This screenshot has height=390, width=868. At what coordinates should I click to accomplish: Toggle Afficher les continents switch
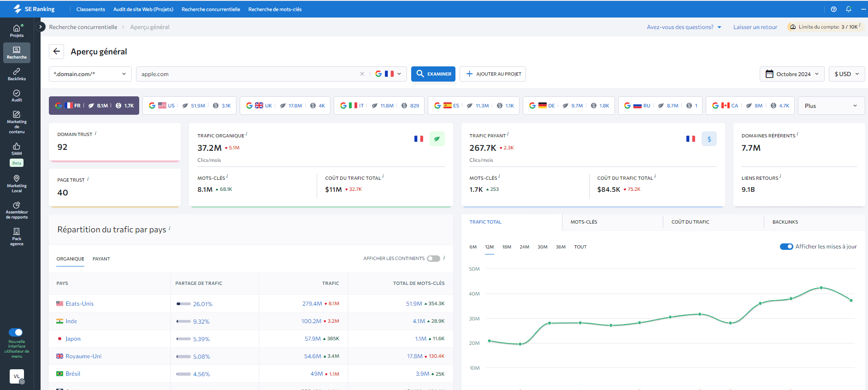pyautogui.click(x=433, y=259)
